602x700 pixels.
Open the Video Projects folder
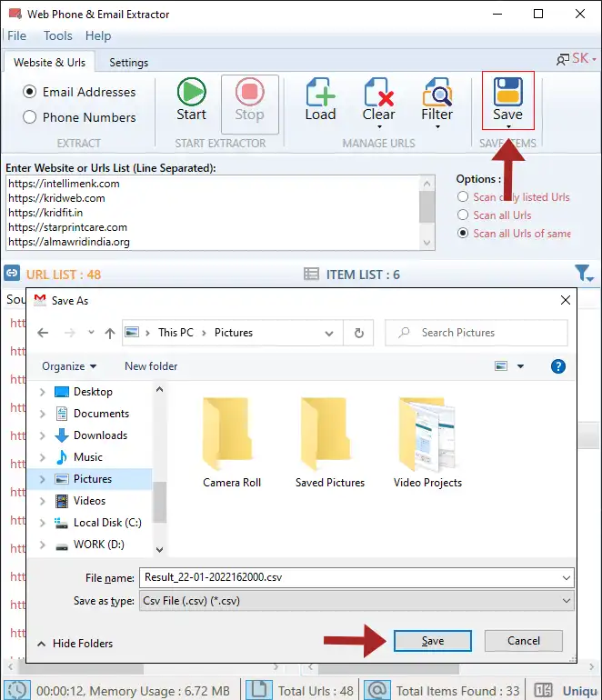pos(427,442)
